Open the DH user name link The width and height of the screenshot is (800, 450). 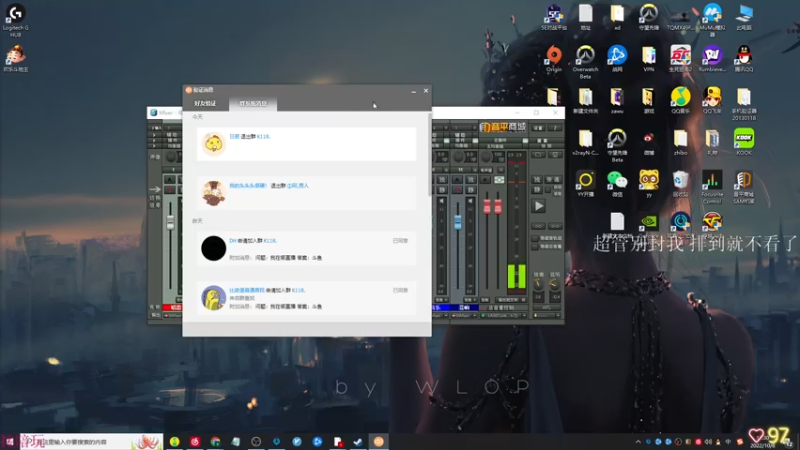[x=233, y=241]
